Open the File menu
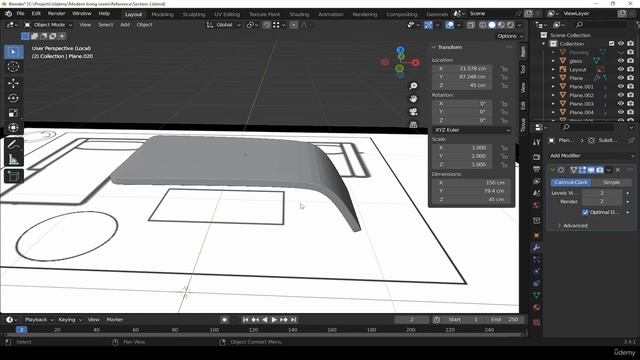 point(20,13)
